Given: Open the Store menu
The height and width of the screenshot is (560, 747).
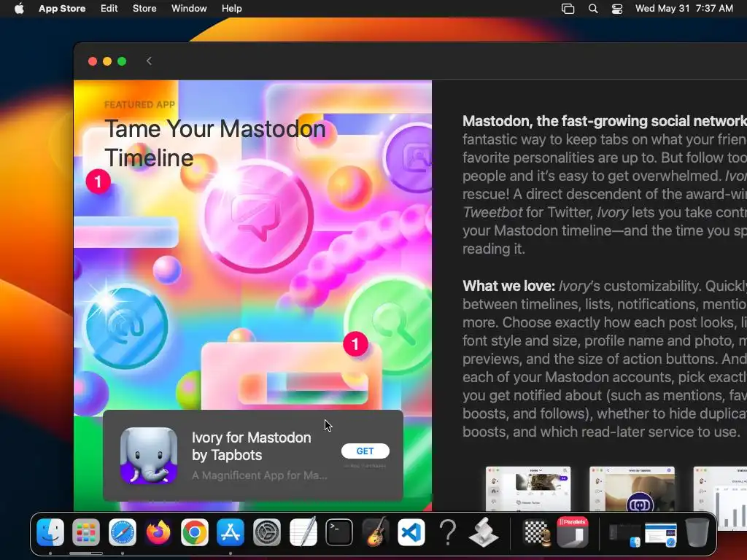Looking at the screenshot, I should coord(144,9).
